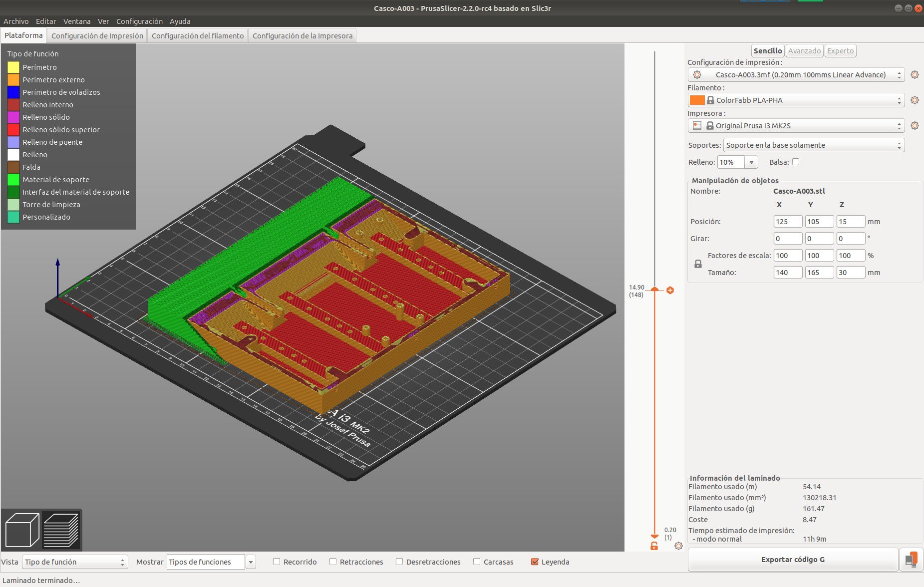Click Filamento usado (g) value 161.47
The width and height of the screenshot is (924, 587).
click(814, 509)
